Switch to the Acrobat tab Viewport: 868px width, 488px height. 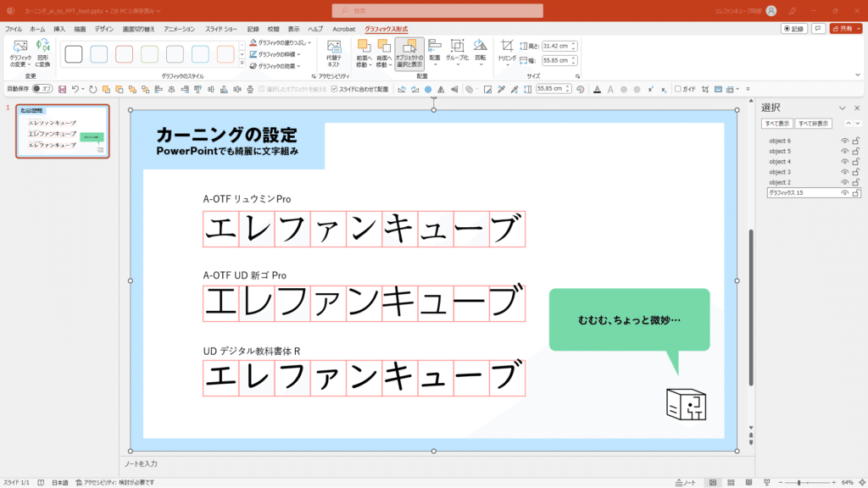344,29
